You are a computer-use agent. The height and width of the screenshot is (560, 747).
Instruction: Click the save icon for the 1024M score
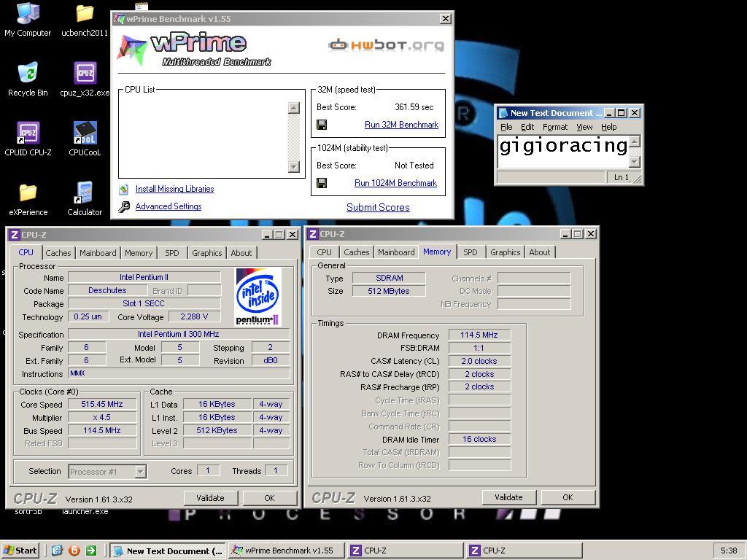point(322,183)
